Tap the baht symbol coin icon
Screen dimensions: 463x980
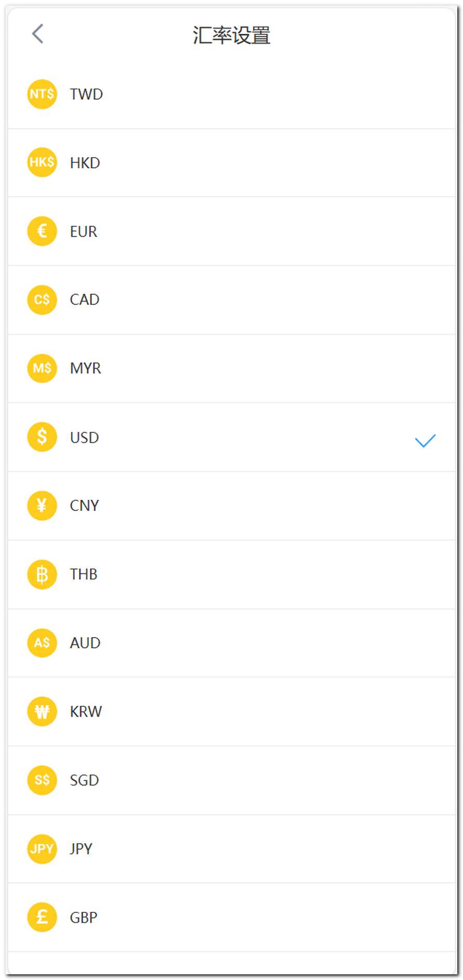pos(42,574)
